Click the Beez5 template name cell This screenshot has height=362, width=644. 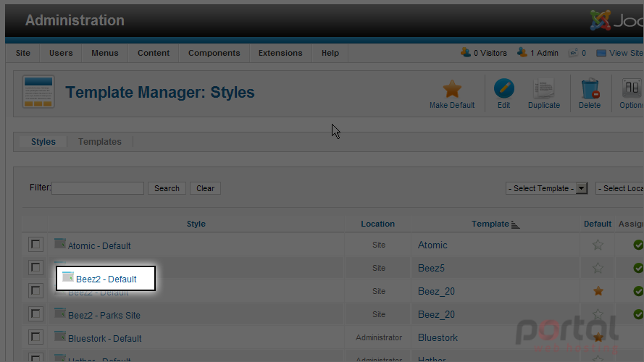(431, 268)
